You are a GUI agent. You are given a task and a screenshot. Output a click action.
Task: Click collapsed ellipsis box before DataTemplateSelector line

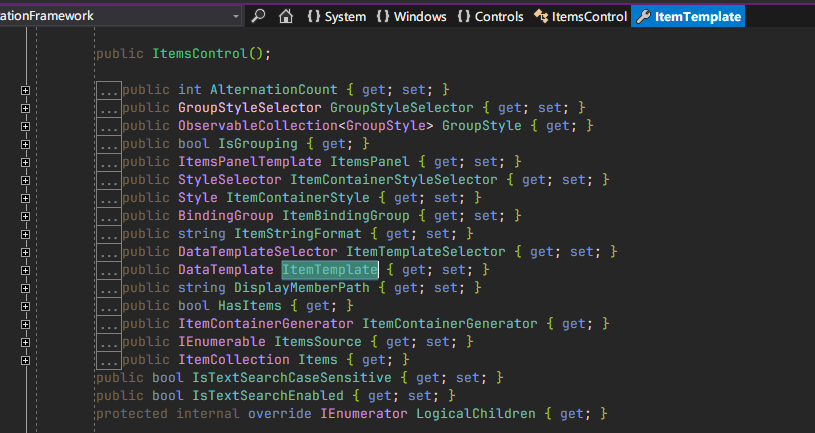click(x=109, y=252)
